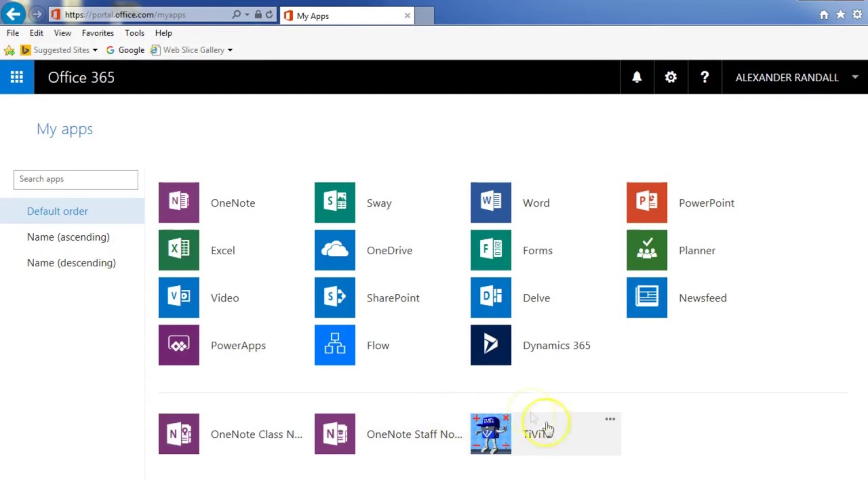Viewport: 868px width, 488px height.
Task: Refresh the page with reload icon
Action: 269,14
